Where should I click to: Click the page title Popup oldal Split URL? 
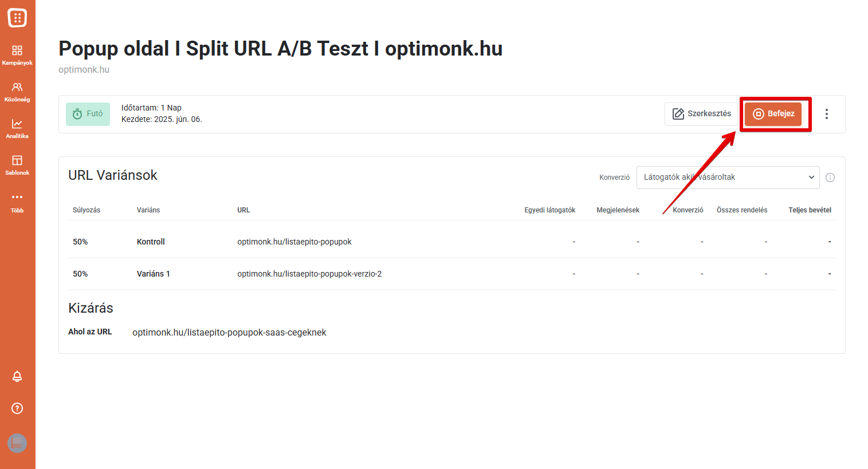point(280,49)
